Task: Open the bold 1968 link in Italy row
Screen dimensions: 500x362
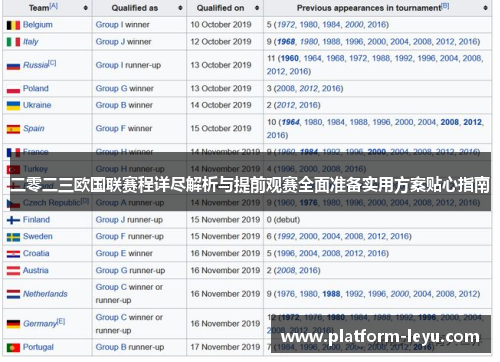Action: [x=286, y=42]
